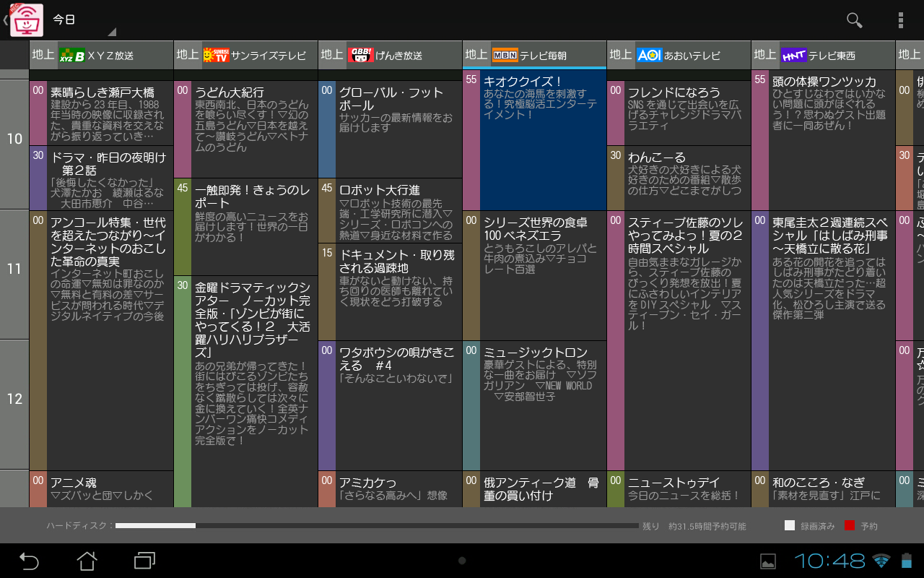Open the search magnifier icon
The width and height of the screenshot is (924, 578).
point(855,20)
